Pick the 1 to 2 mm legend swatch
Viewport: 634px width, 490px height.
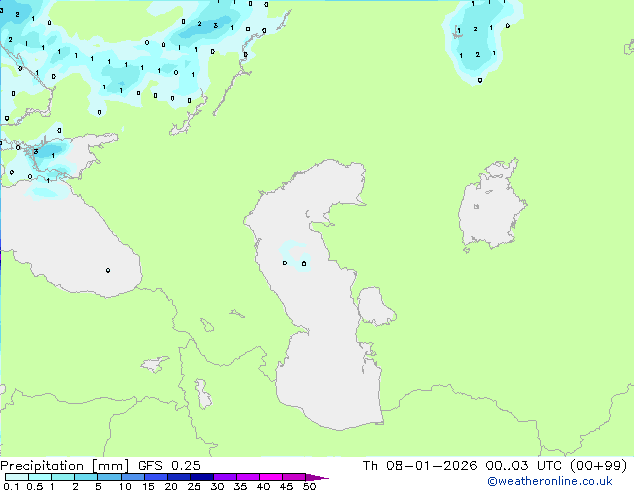point(63,477)
